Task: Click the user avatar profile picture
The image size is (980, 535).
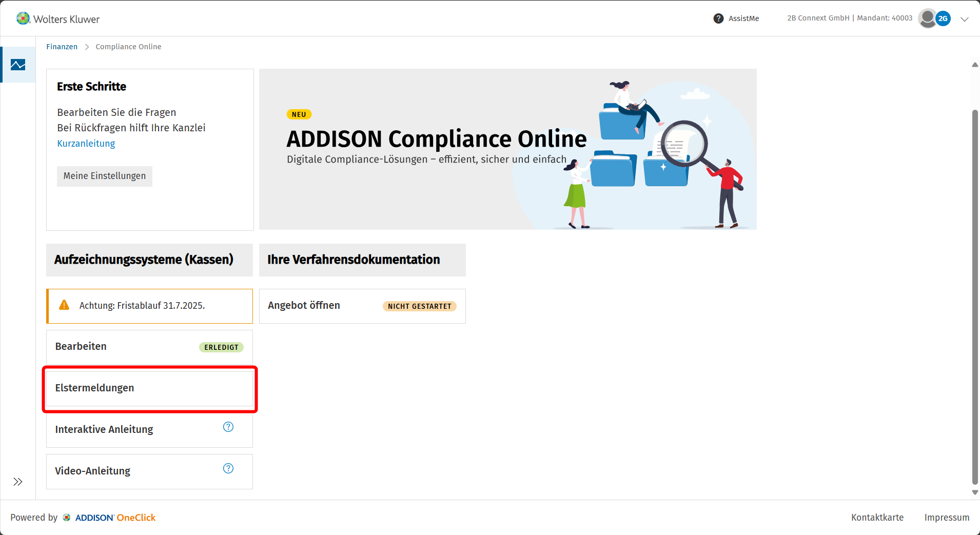Action: tap(927, 18)
